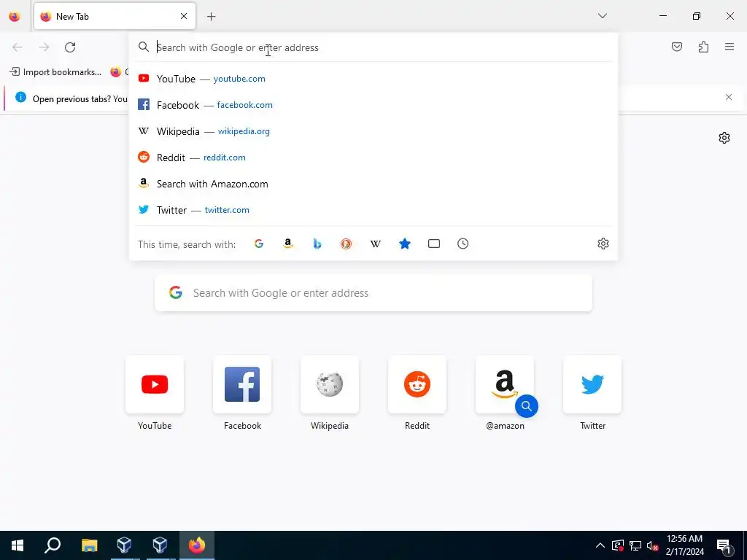Click the page's Google search box
747x560 pixels.
373,293
